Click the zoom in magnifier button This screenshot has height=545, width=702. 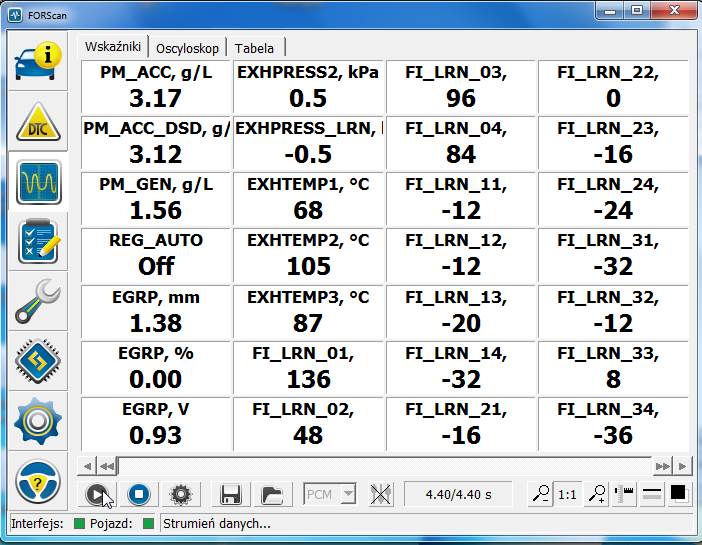point(597,493)
